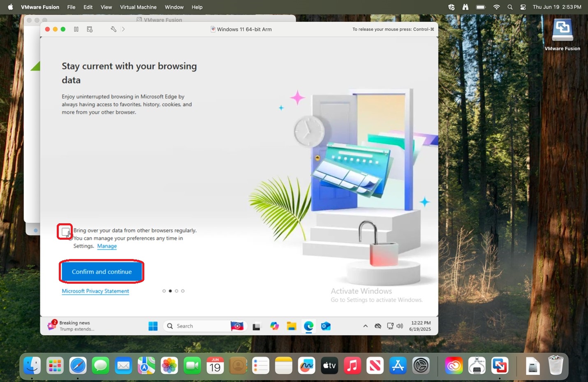Expand the toolbar chevron next to wrench
The image size is (588, 382).
(123, 29)
